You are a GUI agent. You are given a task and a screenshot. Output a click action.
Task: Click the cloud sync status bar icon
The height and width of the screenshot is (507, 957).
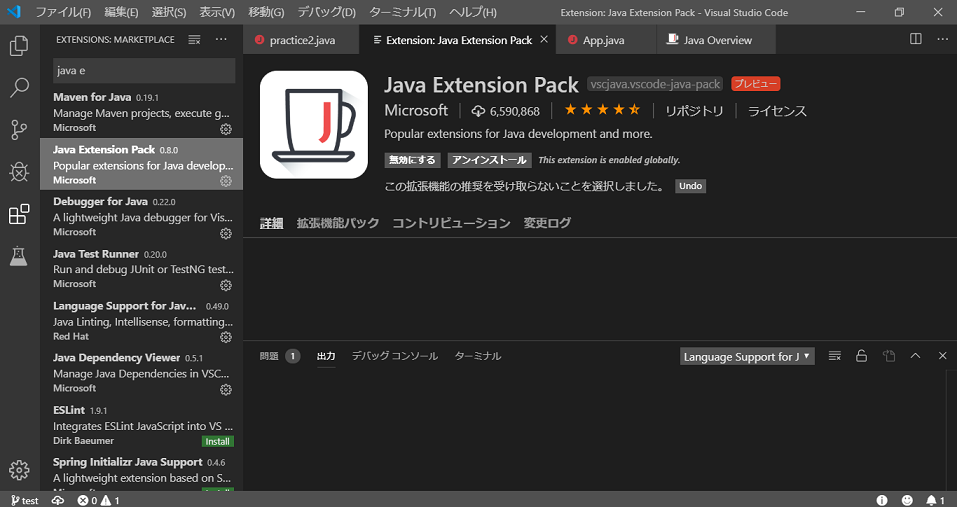[x=58, y=500]
